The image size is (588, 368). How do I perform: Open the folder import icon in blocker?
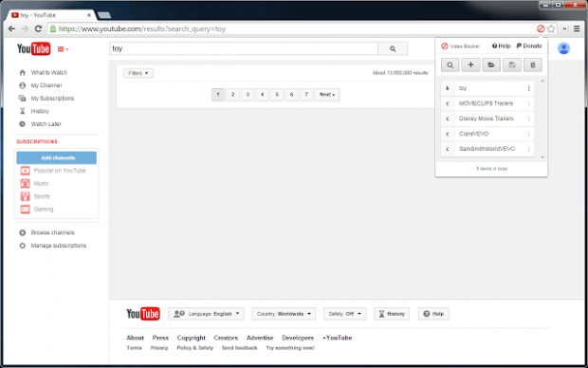pos(491,64)
